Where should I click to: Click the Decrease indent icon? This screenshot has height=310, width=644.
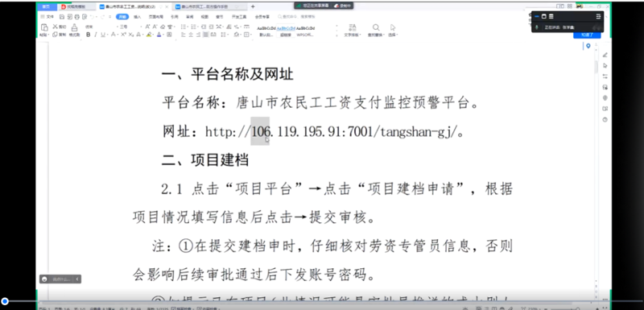[204, 27]
